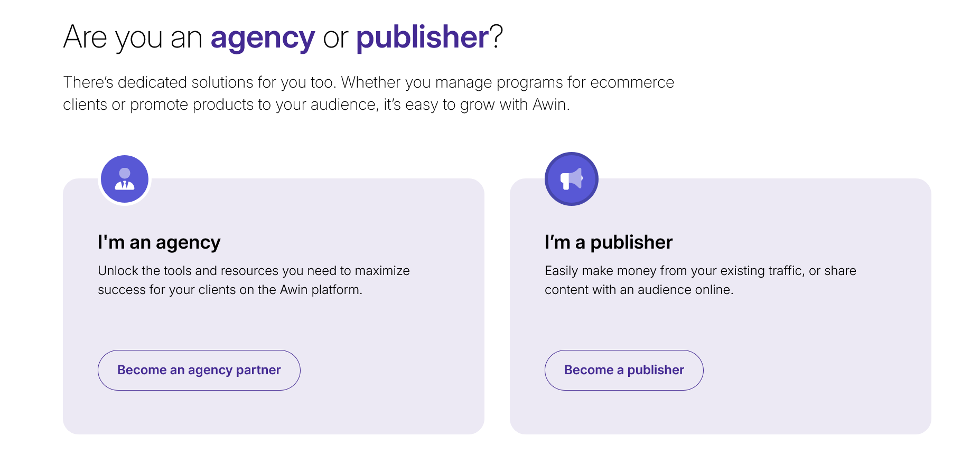Click empty space right of agency partner button
This screenshot has height=455, width=980.
point(391,370)
